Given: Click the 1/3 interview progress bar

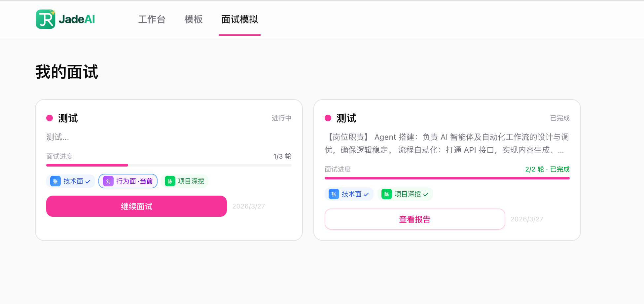Looking at the screenshot, I should pyautogui.click(x=169, y=165).
